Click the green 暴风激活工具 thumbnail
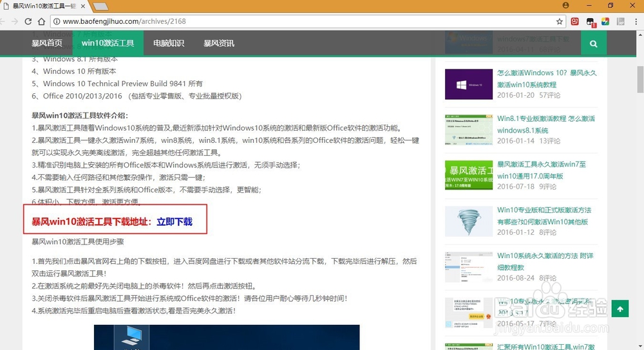Screen dimensions: 644x350 [x=469, y=175]
